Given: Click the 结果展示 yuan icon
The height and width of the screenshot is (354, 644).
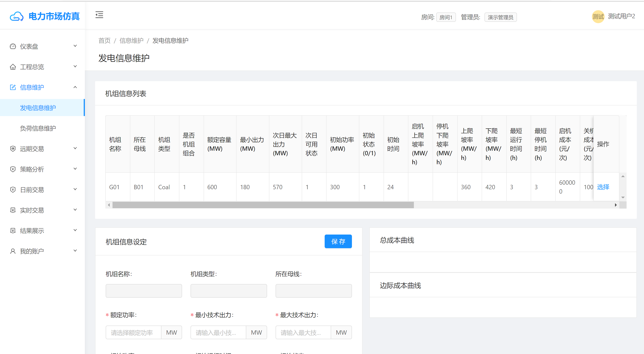Looking at the screenshot, I should (x=13, y=231).
